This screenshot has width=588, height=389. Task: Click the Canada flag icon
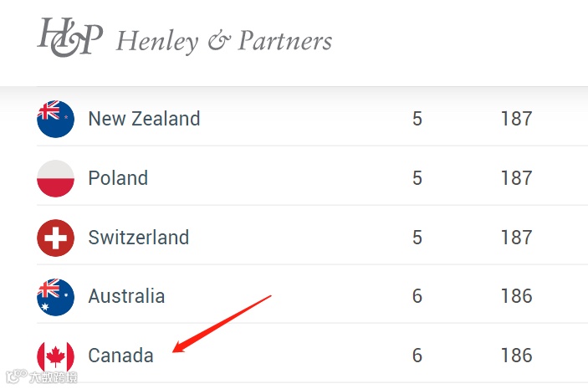[55, 356]
